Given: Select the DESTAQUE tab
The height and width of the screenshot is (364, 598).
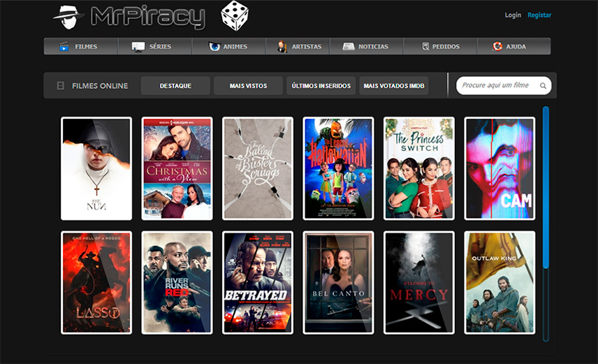Looking at the screenshot, I should 175,85.
